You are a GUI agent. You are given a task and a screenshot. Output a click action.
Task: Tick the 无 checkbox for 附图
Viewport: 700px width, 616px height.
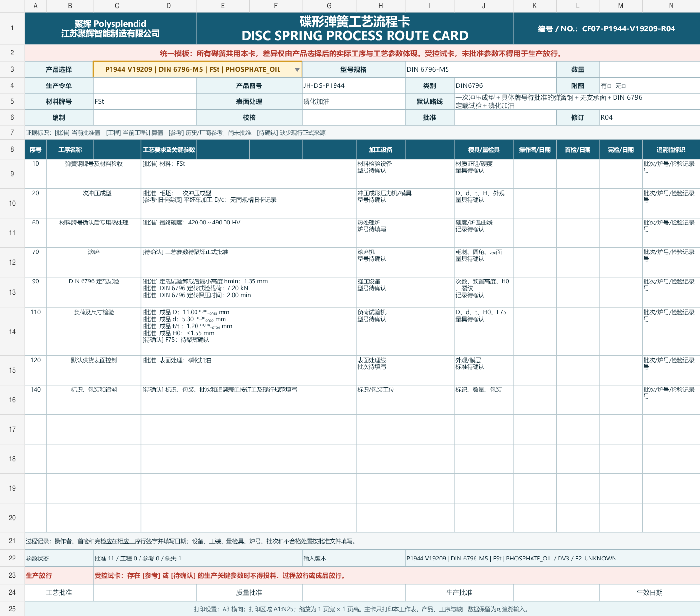[624, 86]
